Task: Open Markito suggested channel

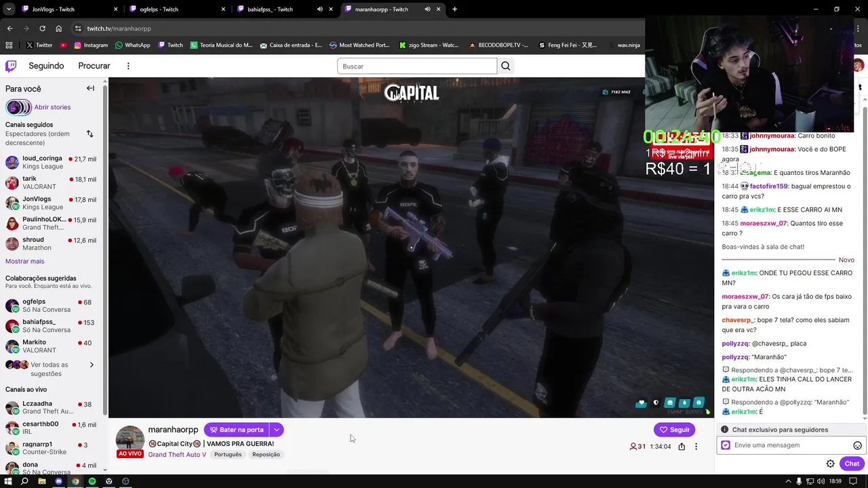Action: point(51,346)
